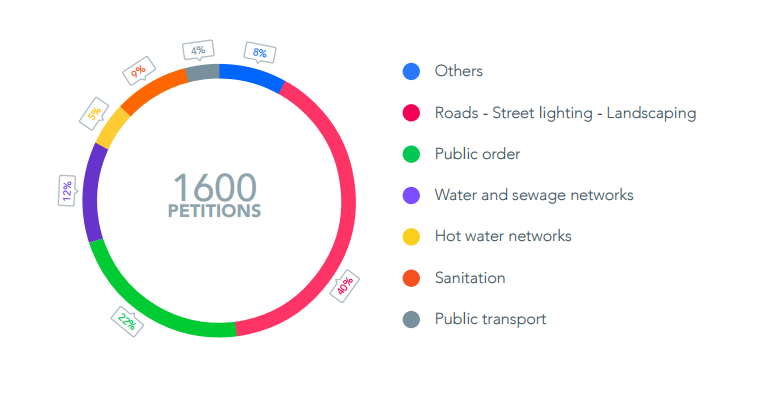This screenshot has height=414, width=759.
Task: Click the 22% data label
Action: [127, 321]
